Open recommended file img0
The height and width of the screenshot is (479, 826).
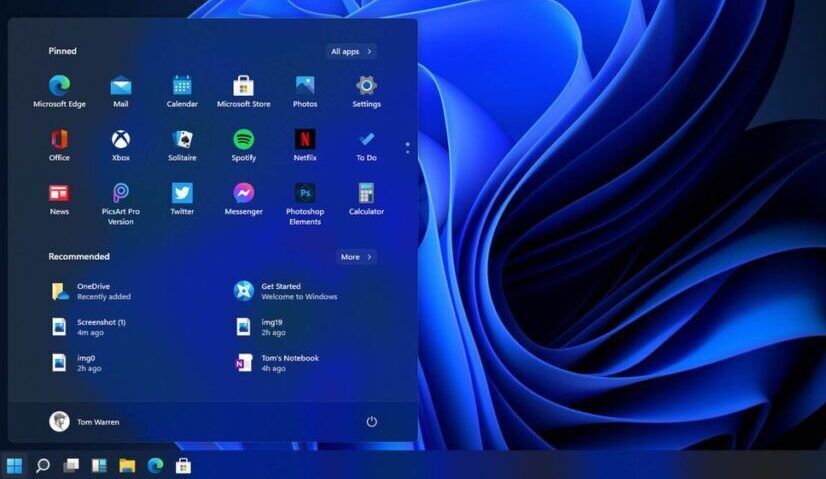pos(76,363)
